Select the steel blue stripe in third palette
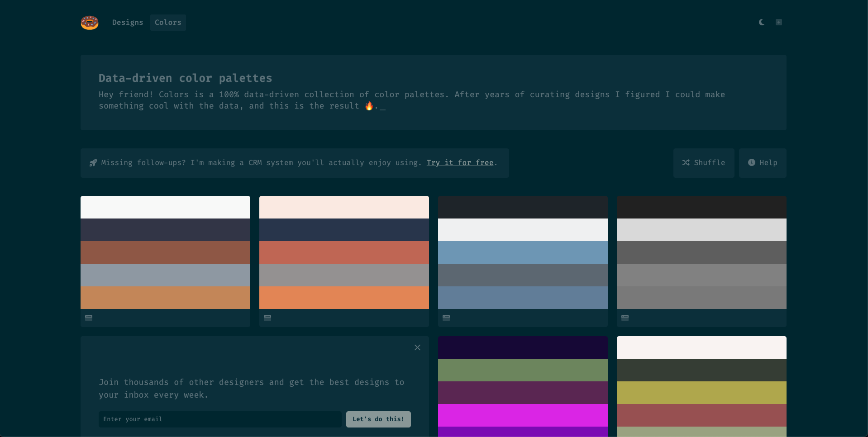 pos(523,252)
